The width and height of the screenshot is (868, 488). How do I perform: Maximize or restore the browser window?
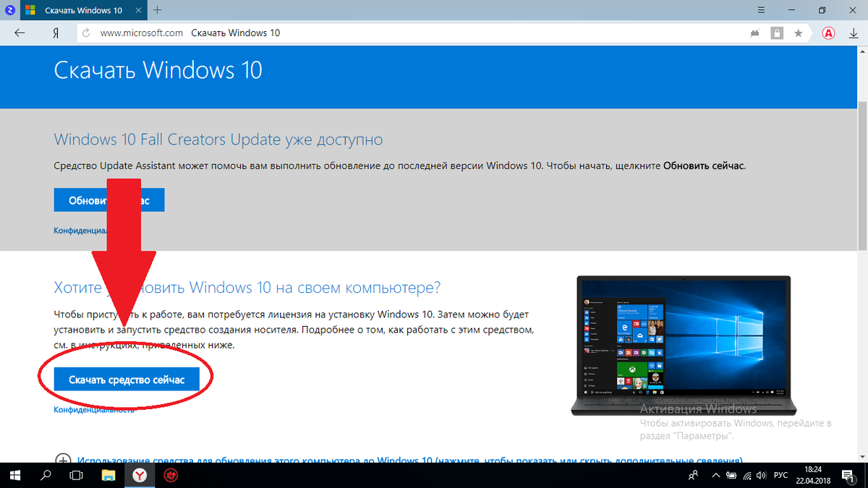822,10
